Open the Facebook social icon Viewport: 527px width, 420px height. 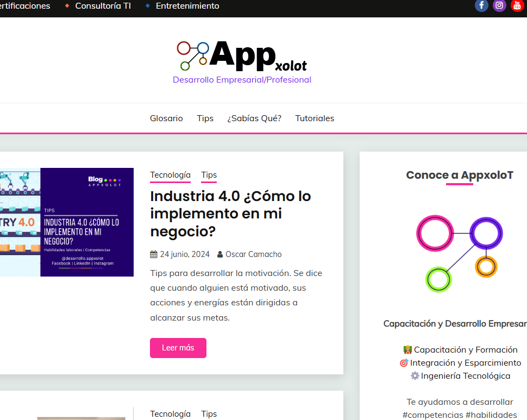(x=481, y=6)
